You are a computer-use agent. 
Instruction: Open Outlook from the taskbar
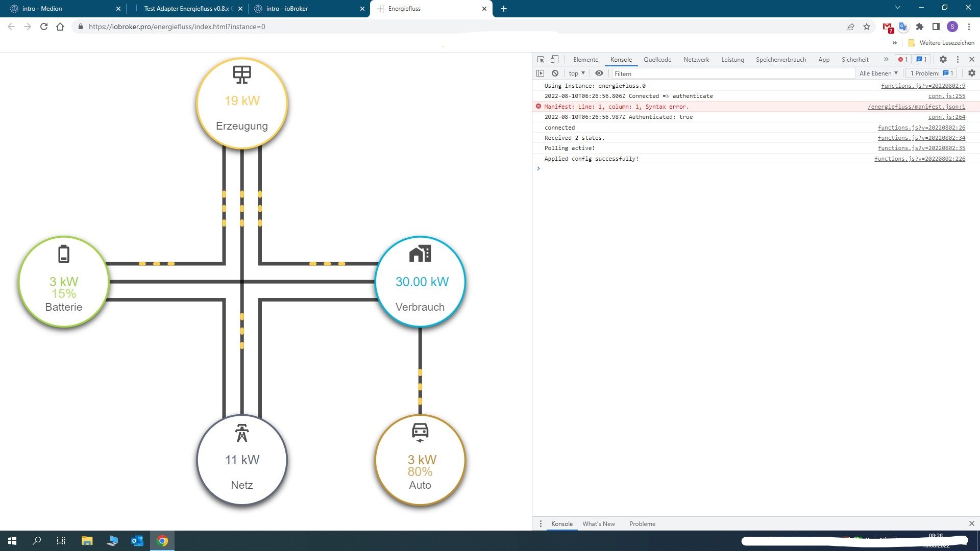pos(137,541)
